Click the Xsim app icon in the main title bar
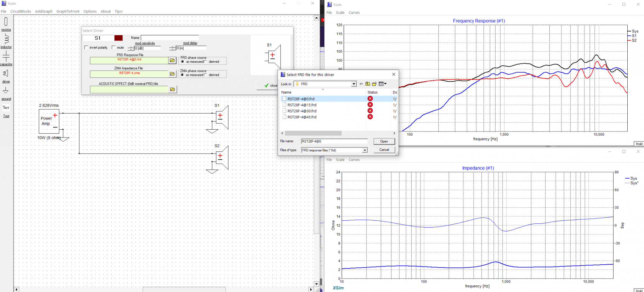This screenshot has width=644, height=292. coord(4,3)
